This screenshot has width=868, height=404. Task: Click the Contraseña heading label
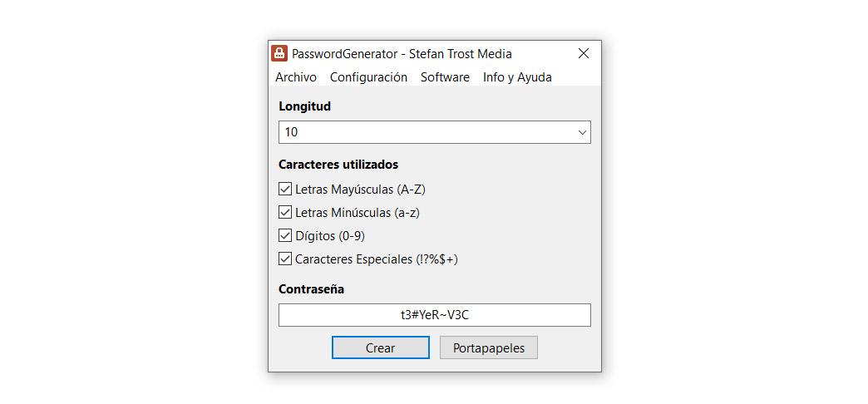[311, 289]
